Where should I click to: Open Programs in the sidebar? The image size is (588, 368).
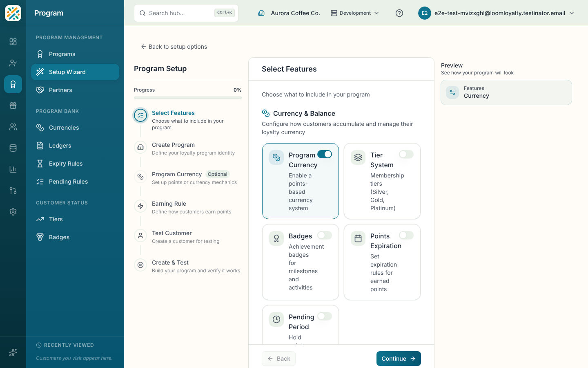point(75,54)
